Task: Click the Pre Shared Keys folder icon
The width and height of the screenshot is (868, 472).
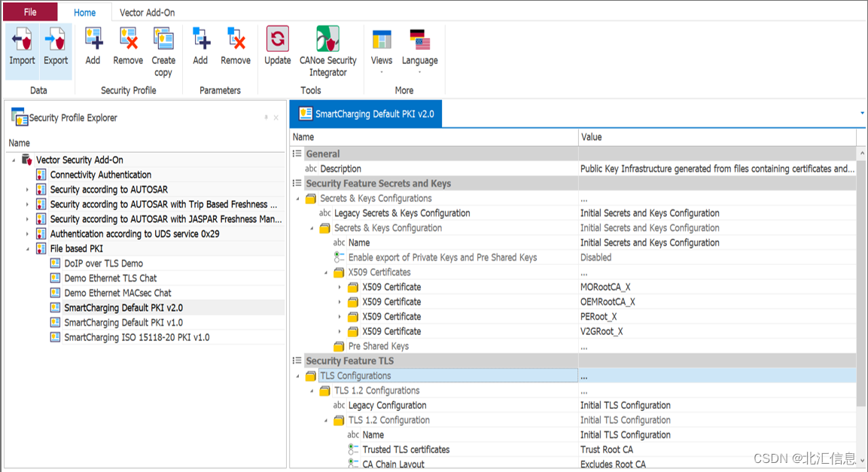Action: click(339, 346)
